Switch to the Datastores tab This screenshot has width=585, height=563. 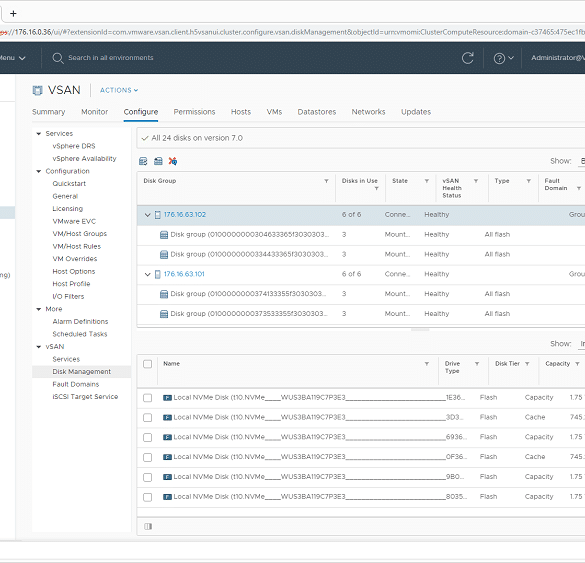coord(317,112)
